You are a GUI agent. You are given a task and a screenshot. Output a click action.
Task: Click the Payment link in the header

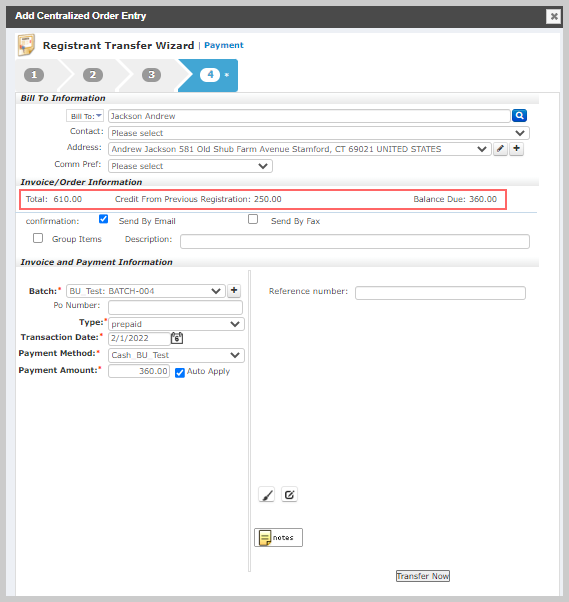pyautogui.click(x=224, y=45)
